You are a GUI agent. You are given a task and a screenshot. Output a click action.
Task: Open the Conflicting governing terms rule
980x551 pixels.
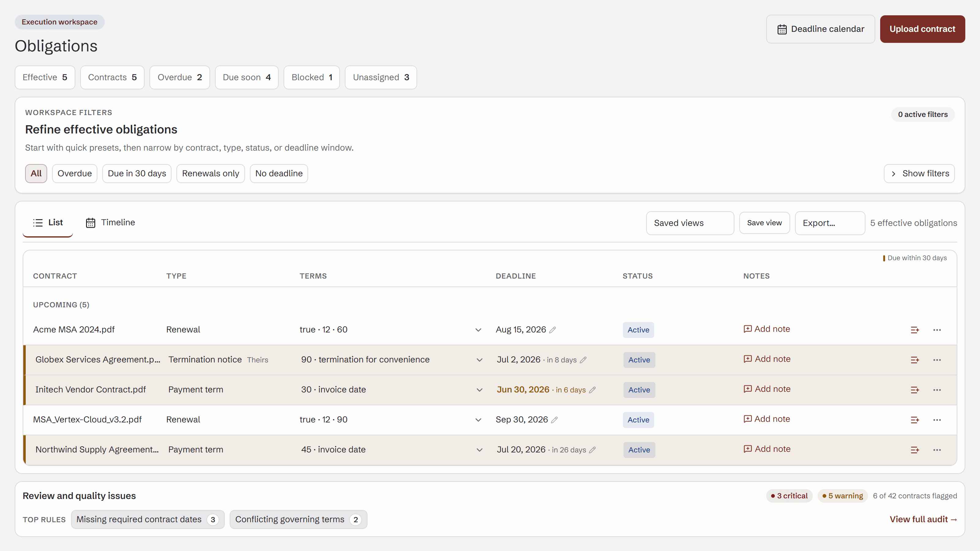tap(298, 519)
